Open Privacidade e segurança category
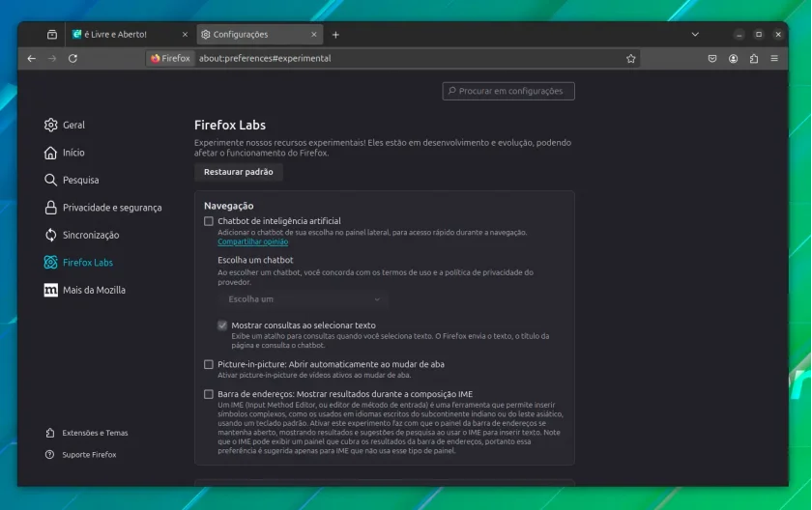Screen dimensions: 812x510 click(x=103, y=208)
